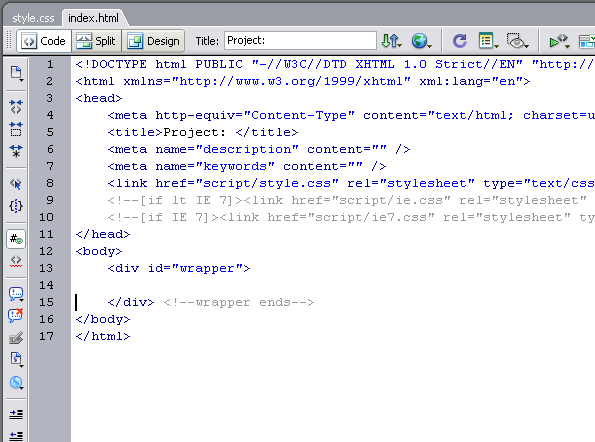Click line number 1 in gutter
The width and height of the screenshot is (595, 442).
[x=50, y=64]
